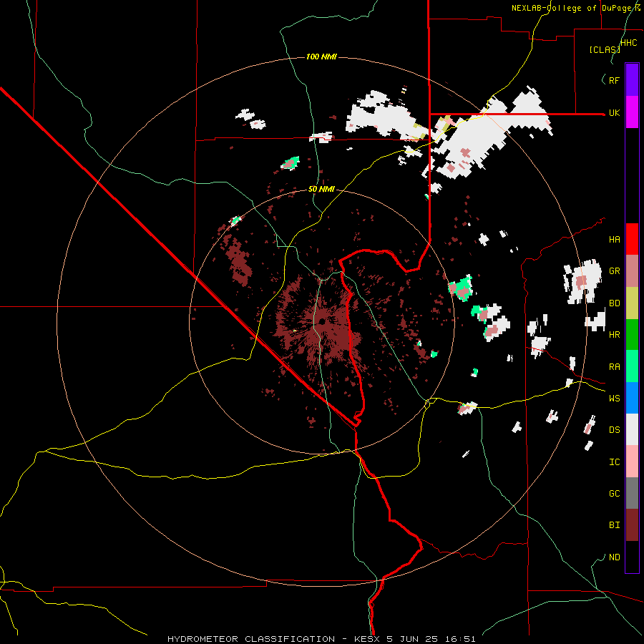Screen dimensions: 644x644
Task: Click the magenta UK color swatch
Action: click(632, 112)
